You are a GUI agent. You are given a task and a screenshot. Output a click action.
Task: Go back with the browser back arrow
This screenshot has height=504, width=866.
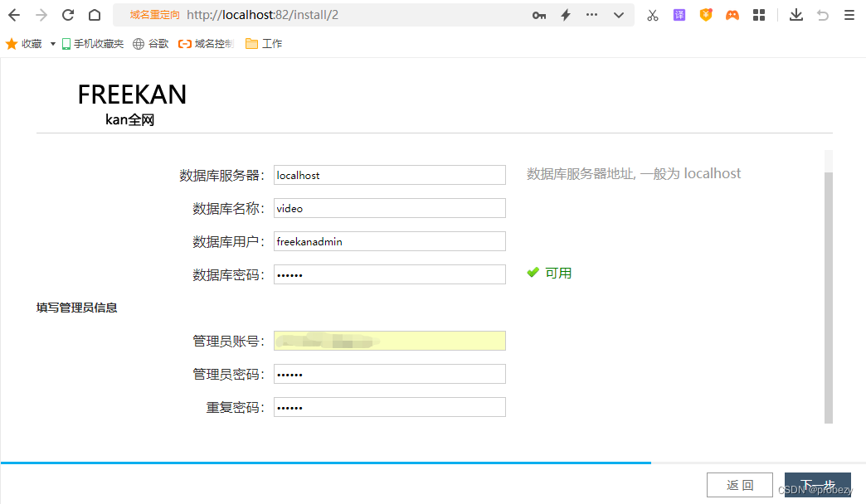tap(14, 15)
